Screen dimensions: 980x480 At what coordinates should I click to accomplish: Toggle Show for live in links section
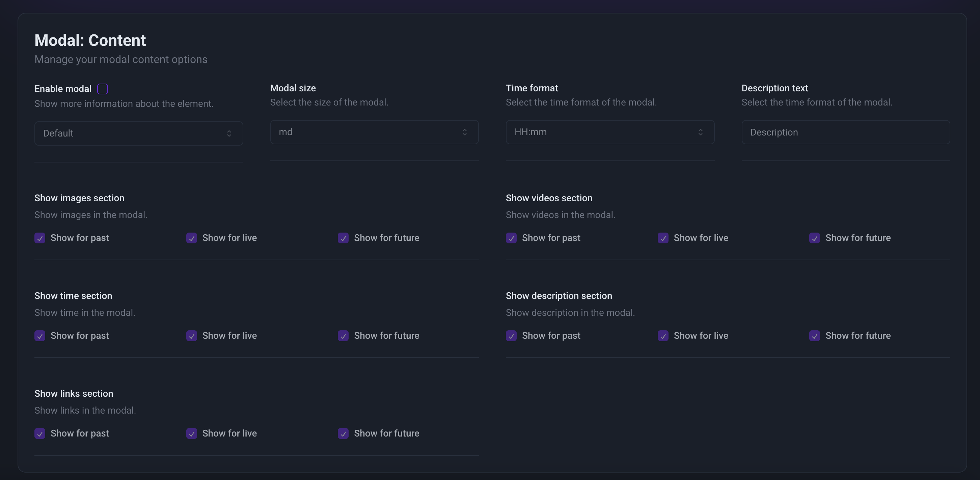click(191, 433)
